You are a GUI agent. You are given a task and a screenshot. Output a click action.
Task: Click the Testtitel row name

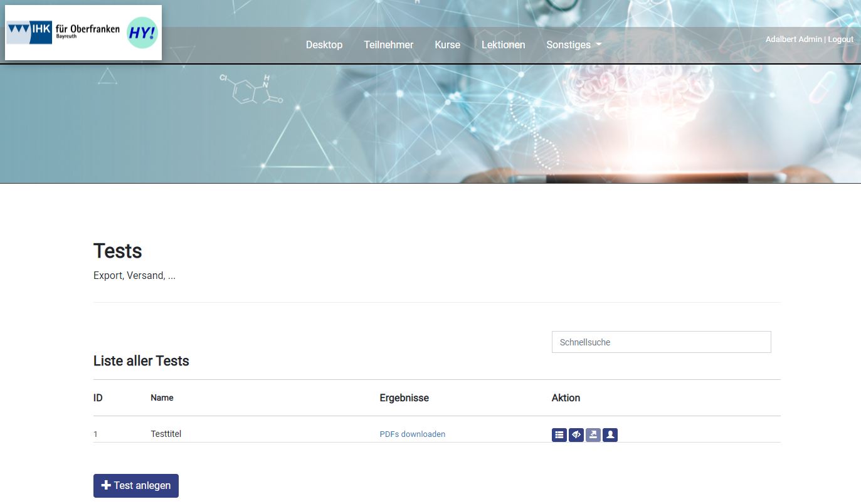166,434
